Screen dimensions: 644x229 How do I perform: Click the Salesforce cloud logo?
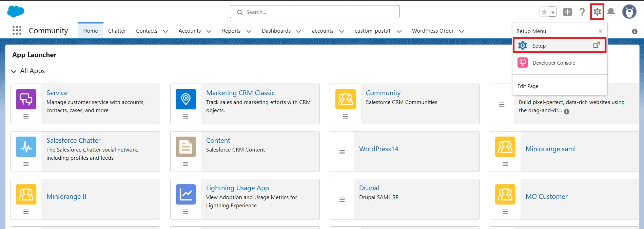[16, 12]
